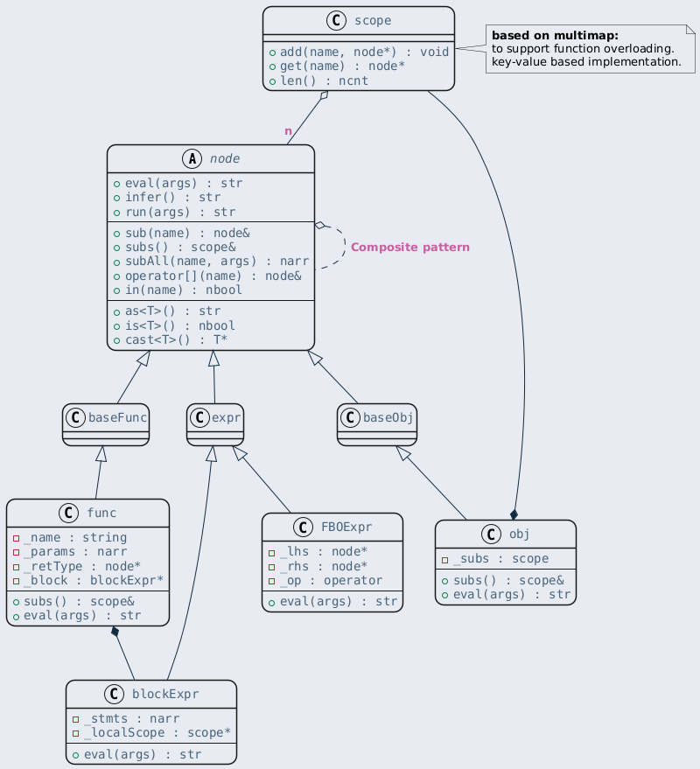The width and height of the screenshot is (700, 769).
Task: Click run(args) : str in node
Action: 180,213
